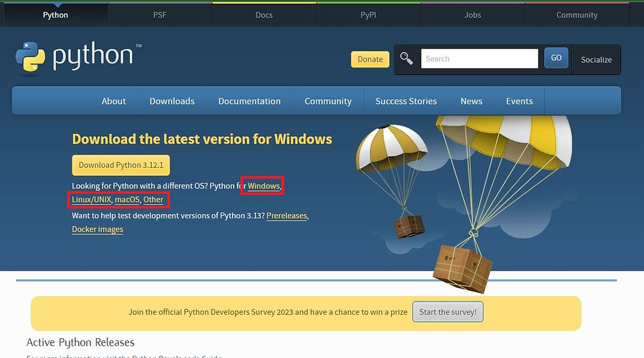
Task: Click the Python logo in the header
Action: 78,58
